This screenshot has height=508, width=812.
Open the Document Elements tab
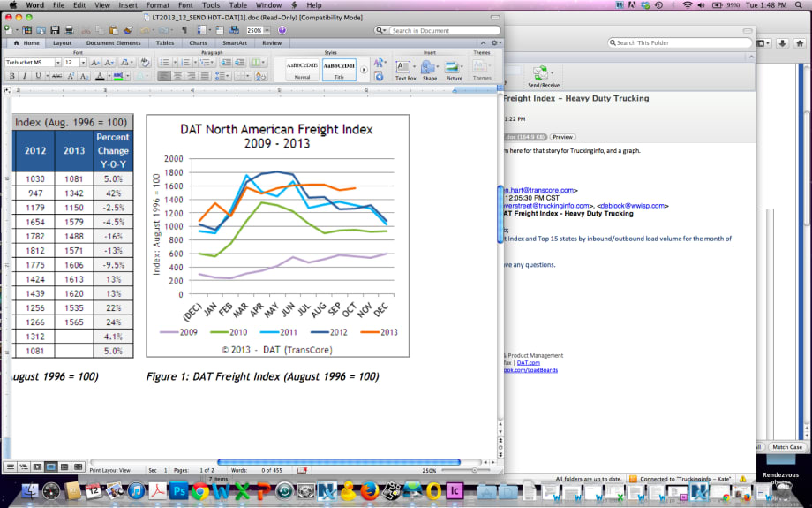coord(113,43)
